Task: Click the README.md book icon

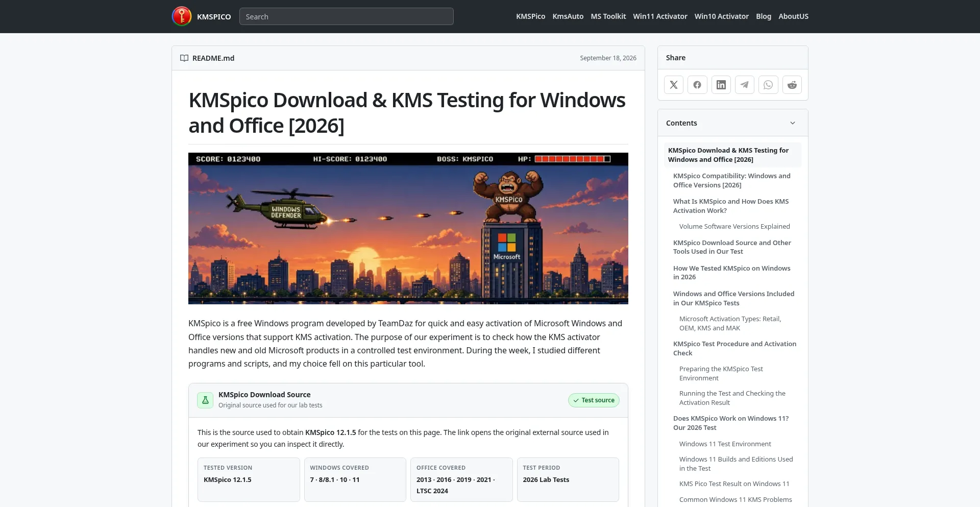Action: tap(184, 58)
